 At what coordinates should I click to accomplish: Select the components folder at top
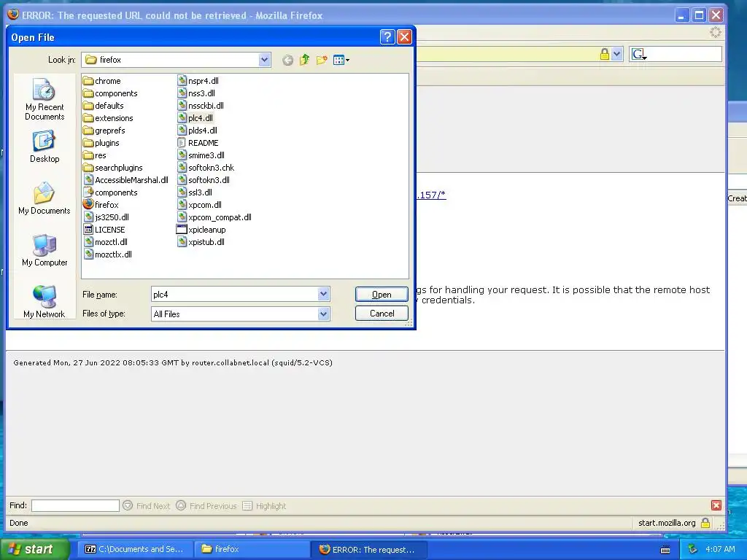pos(110,93)
